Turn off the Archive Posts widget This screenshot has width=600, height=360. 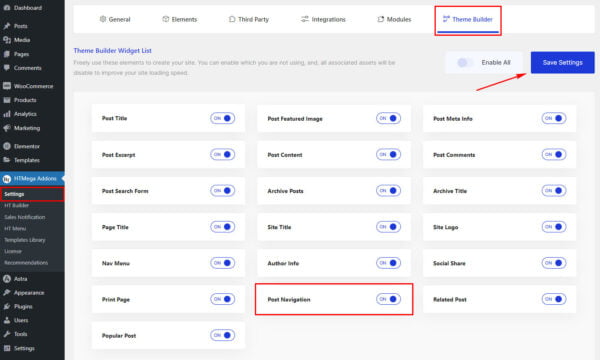(388, 191)
